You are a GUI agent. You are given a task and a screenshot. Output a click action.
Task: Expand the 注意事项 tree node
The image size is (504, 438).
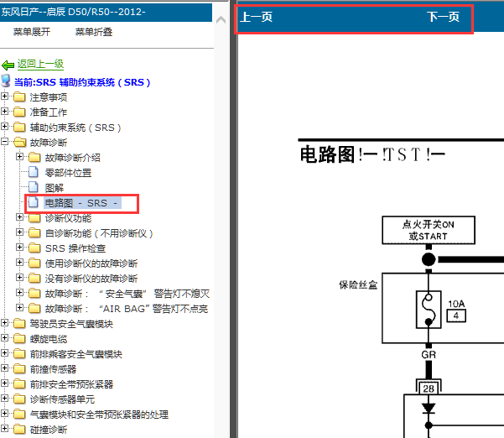pos(4,96)
